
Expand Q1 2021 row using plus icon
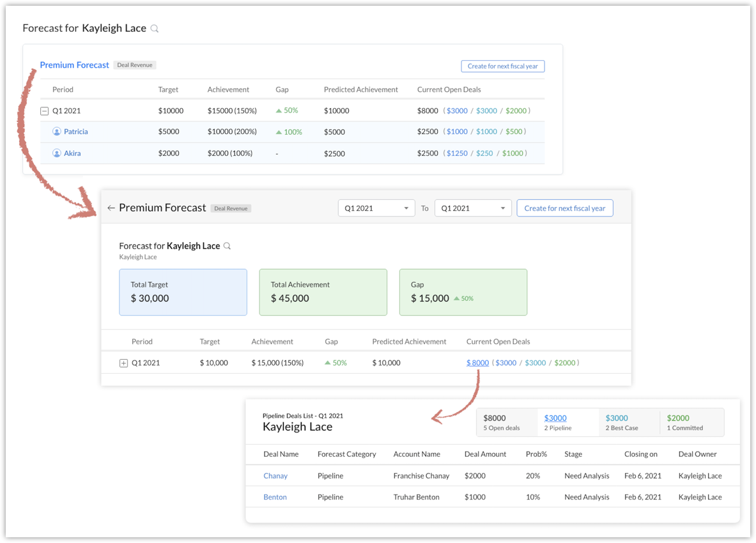tap(124, 363)
